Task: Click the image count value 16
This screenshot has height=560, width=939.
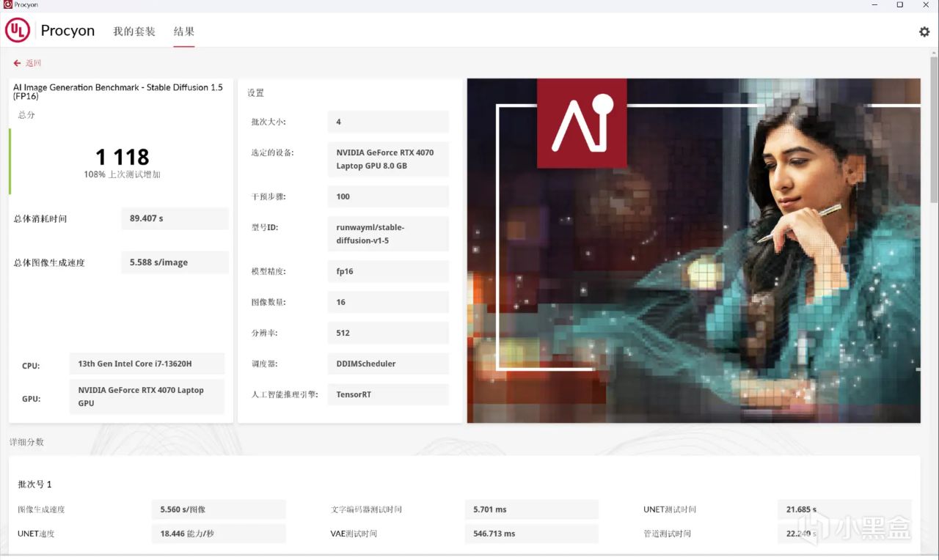Action: tap(388, 302)
